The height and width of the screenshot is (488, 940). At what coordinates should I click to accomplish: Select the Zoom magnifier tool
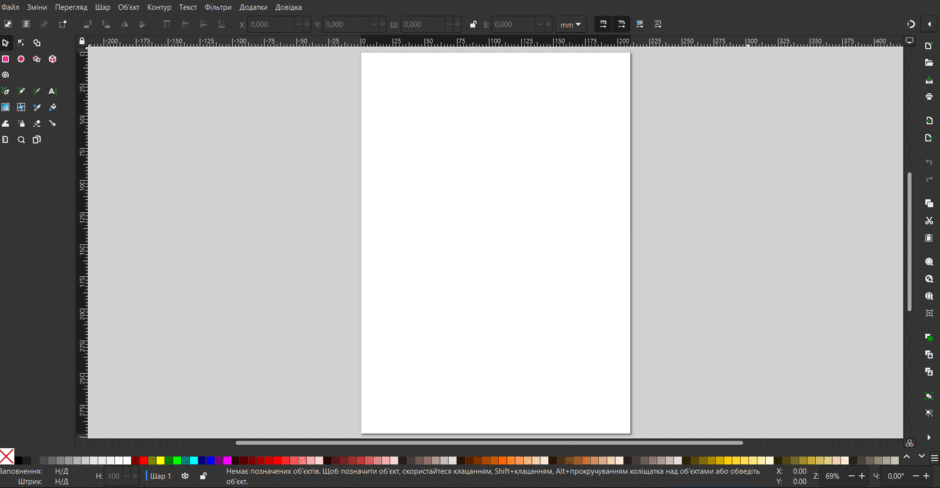pos(21,140)
